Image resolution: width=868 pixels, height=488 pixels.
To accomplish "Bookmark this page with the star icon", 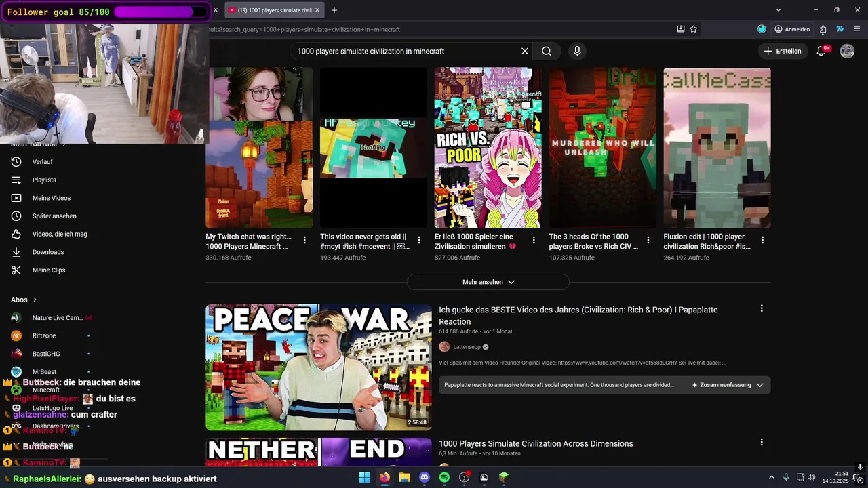I will tap(694, 29).
